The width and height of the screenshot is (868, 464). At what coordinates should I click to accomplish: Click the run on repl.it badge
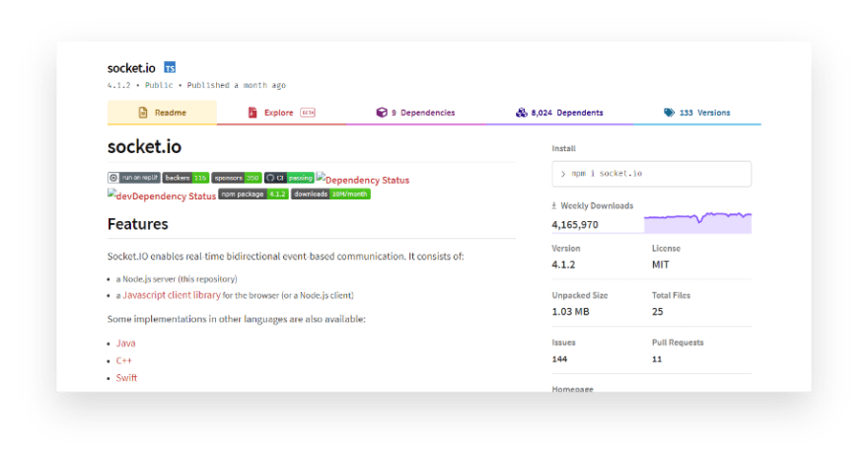point(134,178)
